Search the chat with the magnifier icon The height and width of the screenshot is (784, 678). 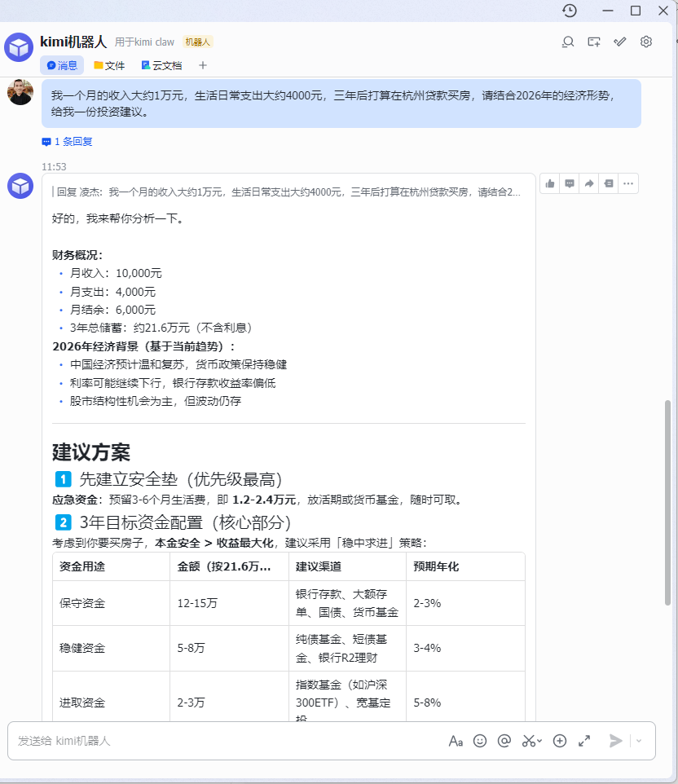567,42
